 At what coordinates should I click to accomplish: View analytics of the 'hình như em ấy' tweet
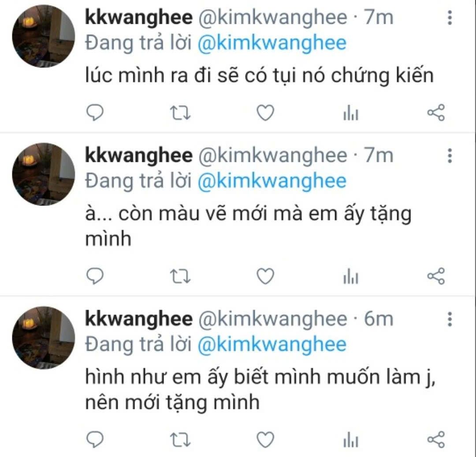pos(351,440)
